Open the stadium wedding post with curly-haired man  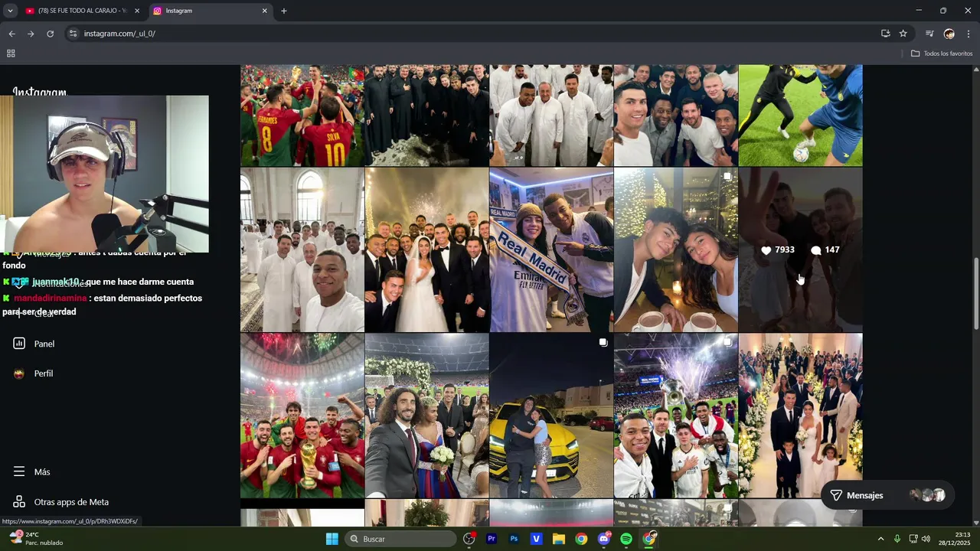(426, 416)
